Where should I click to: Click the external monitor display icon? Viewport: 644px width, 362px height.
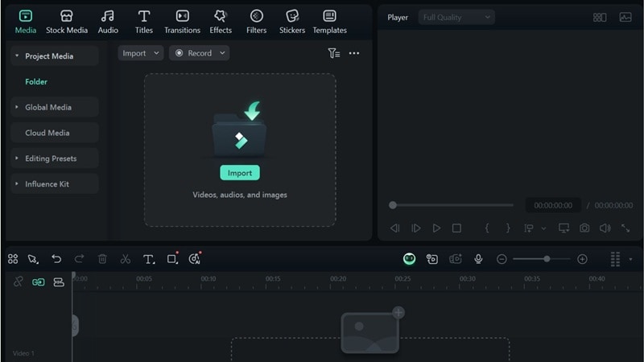click(564, 228)
